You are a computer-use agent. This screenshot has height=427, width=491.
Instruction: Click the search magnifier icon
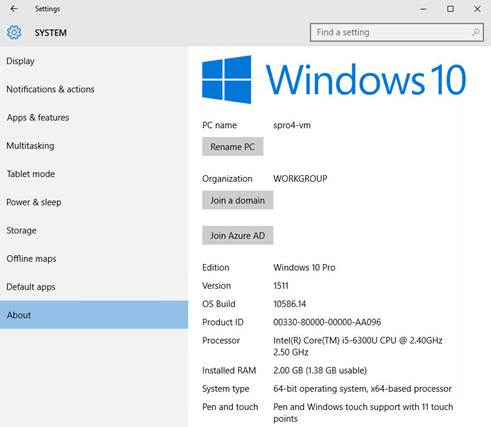tap(475, 32)
